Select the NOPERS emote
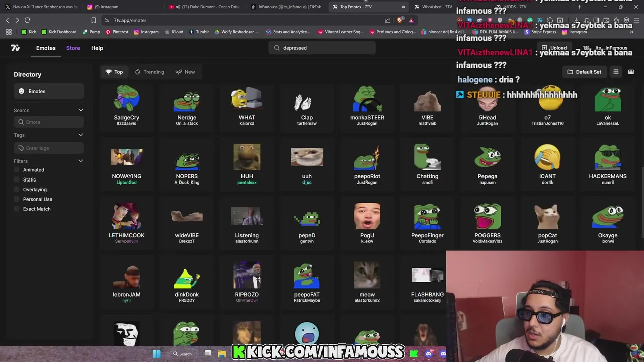The image size is (644, 362). 187,165
